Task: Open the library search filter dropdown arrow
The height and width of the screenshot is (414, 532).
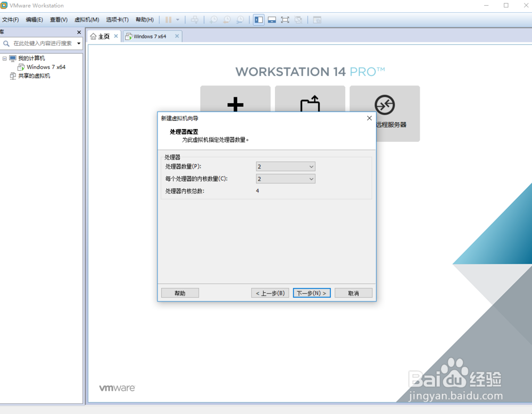Action: pos(79,44)
